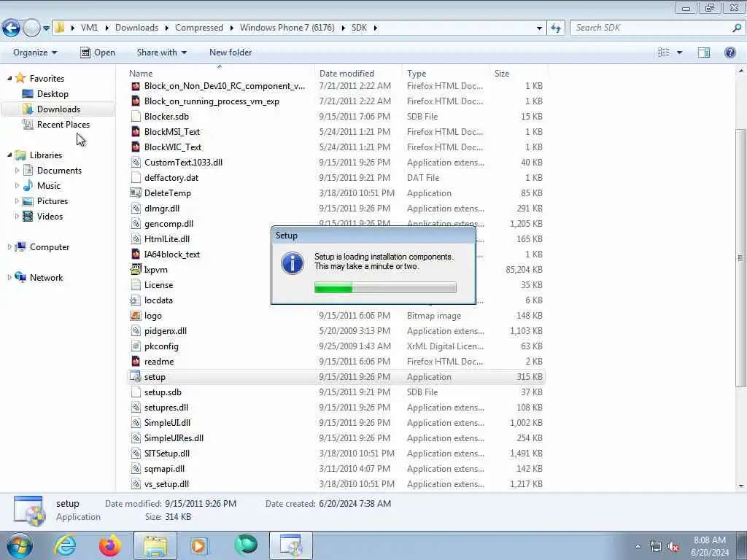Expand the Network tree node

coord(9,277)
